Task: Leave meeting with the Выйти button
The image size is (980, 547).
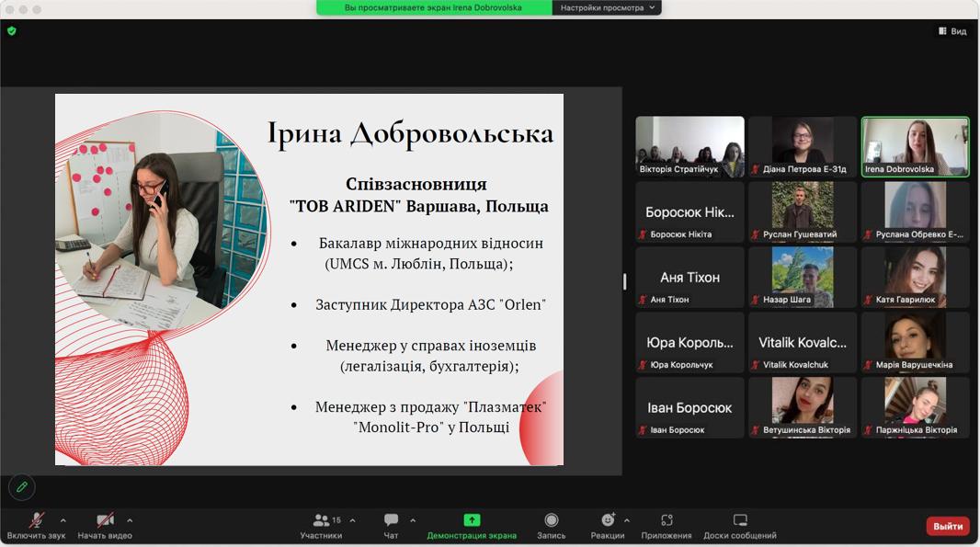Action: coord(947,527)
